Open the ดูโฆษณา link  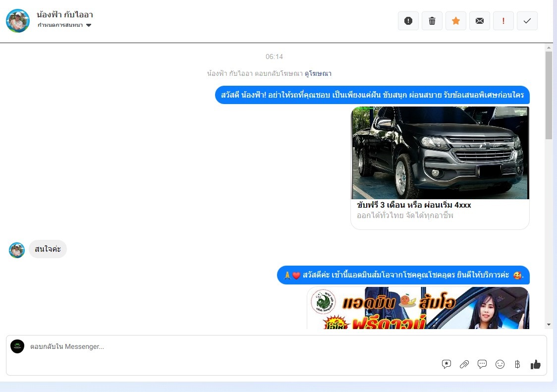318,73
